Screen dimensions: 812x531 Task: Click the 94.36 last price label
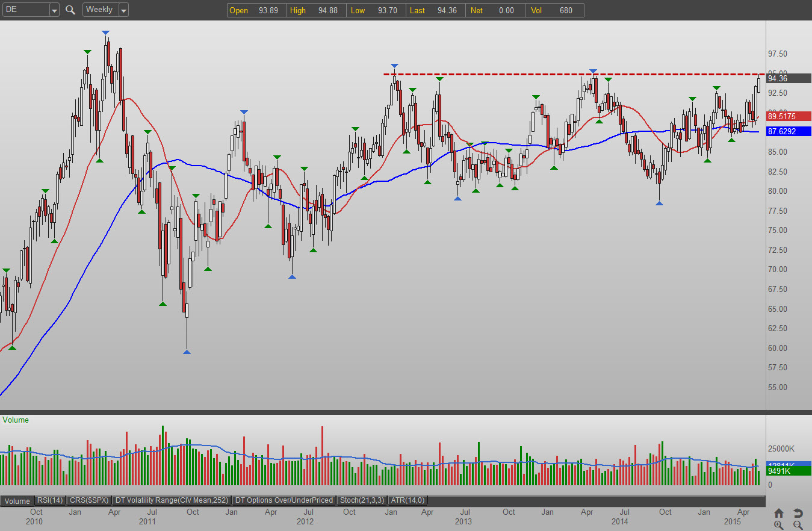[x=786, y=78]
